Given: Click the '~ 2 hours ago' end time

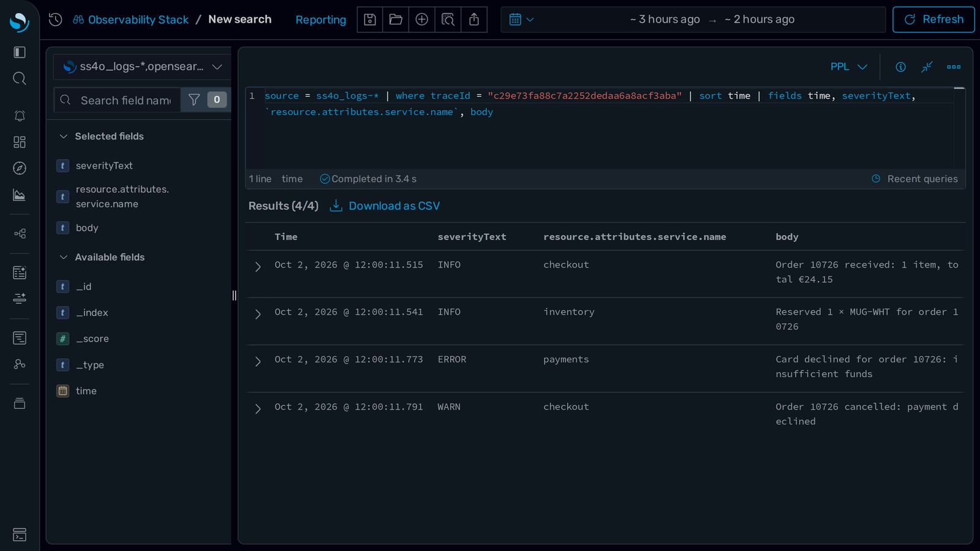Looking at the screenshot, I should [759, 20].
